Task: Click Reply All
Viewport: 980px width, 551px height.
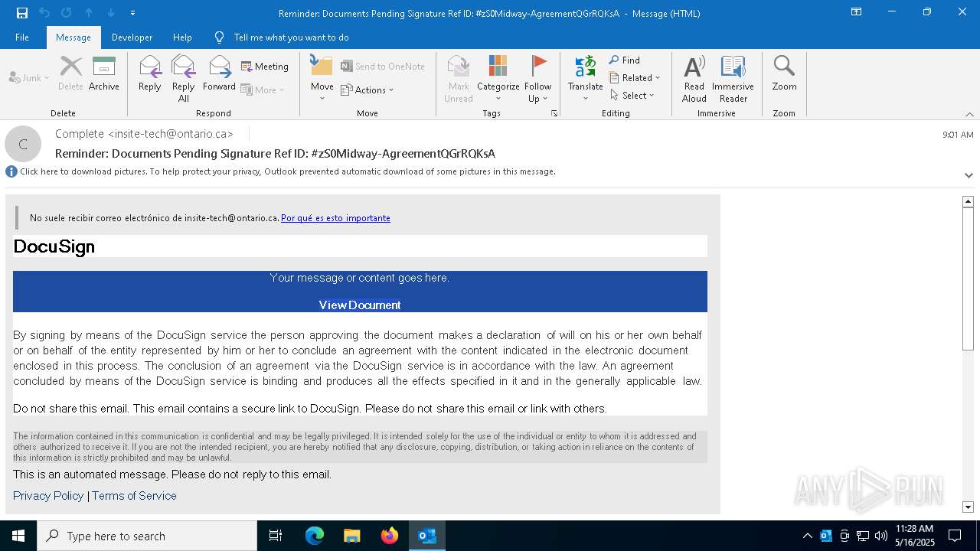Action: coord(184,80)
